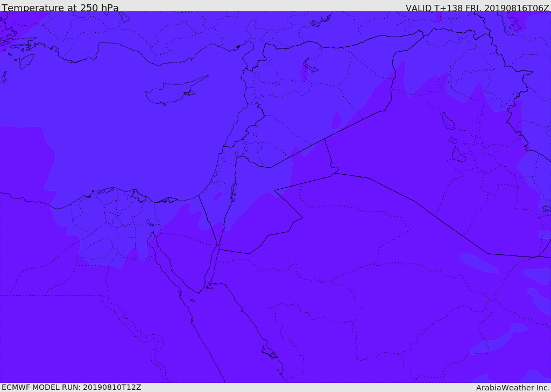This screenshot has height=392, width=551.
Task: Select the VALID T+138 timestamp text
Action: [477, 8]
